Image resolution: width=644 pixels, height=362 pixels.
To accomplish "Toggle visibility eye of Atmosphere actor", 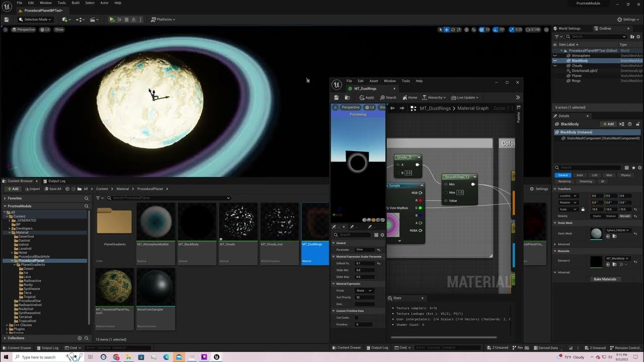I will coord(555,55).
